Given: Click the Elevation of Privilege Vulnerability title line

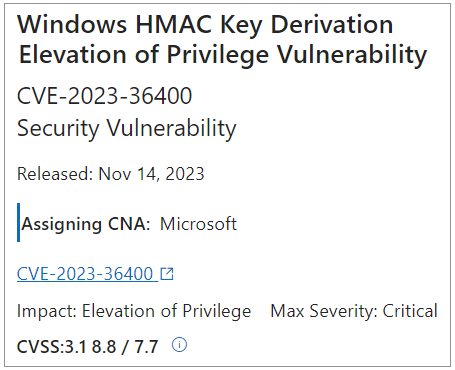Looking at the screenshot, I should click(x=223, y=54).
